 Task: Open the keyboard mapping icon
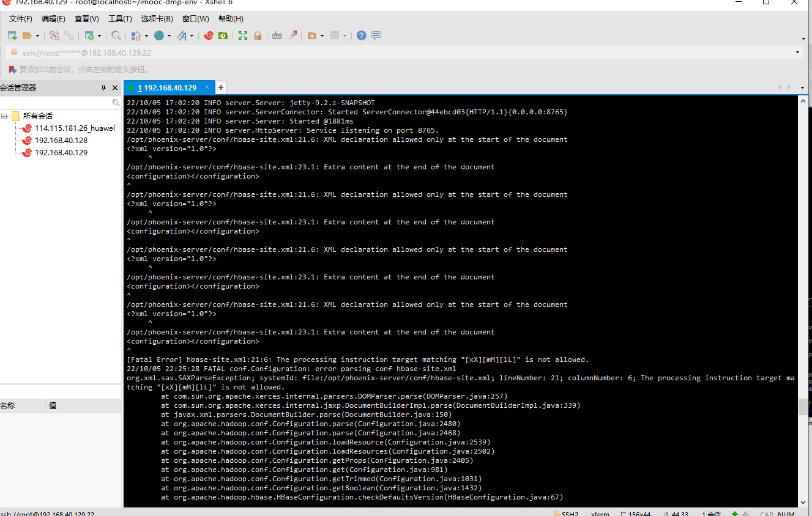pos(277,35)
